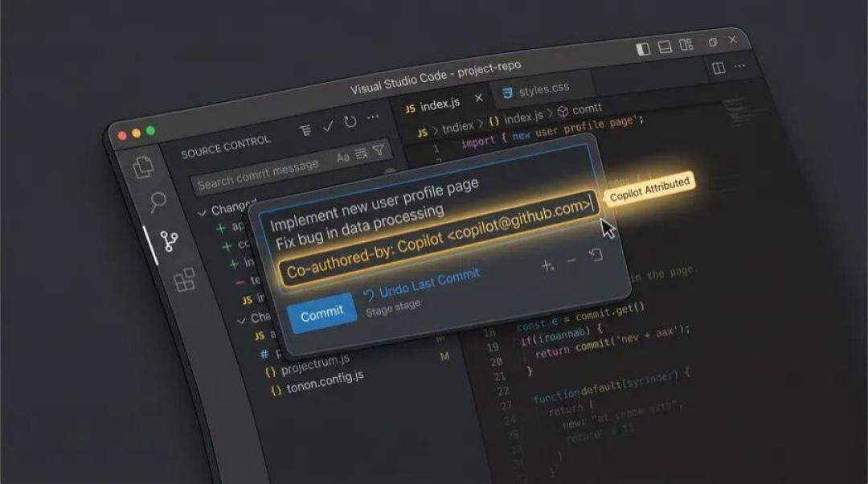
Task: Click the Commit button
Action: pos(321,314)
